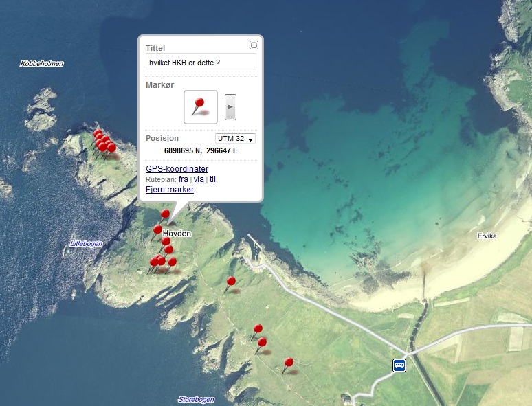This screenshot has width=532, height=406.
Task: Click the pin under the popup pointer tip
Action: point(165,214)
